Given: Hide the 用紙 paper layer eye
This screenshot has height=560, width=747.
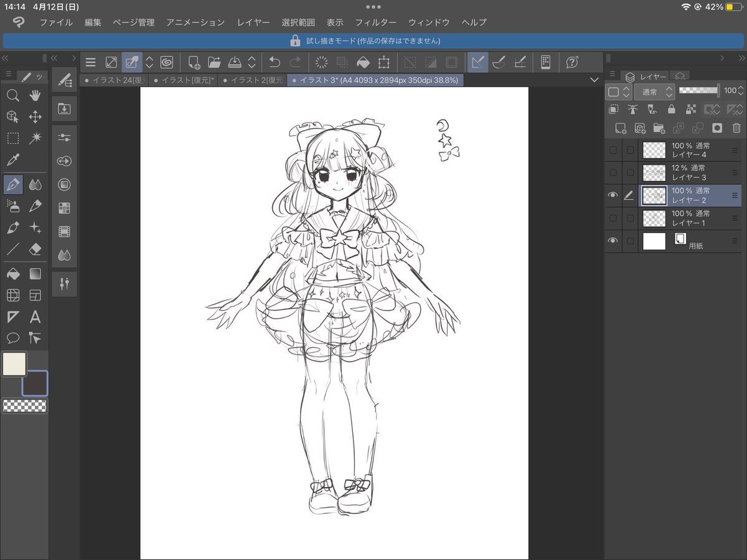Looking at the screenshot, I should coord(613,241).
